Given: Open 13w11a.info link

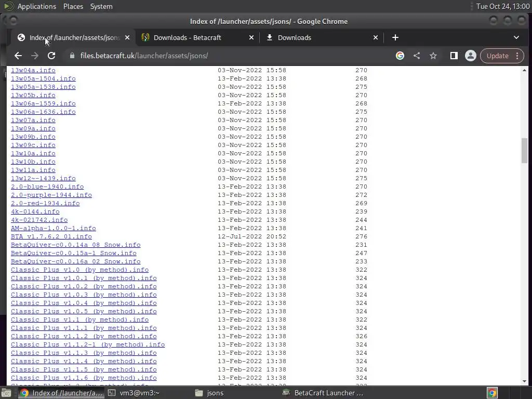Looking at the screenshot, I should coord(33,170).
